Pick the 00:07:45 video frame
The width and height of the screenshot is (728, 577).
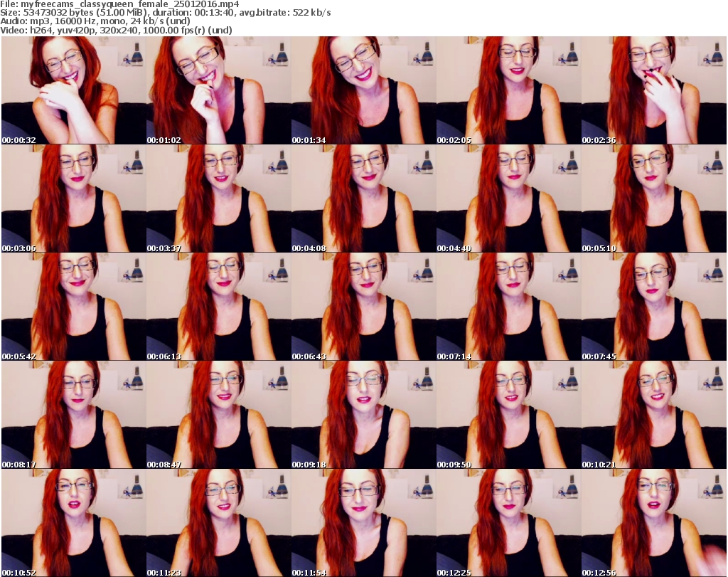[654, 307]
